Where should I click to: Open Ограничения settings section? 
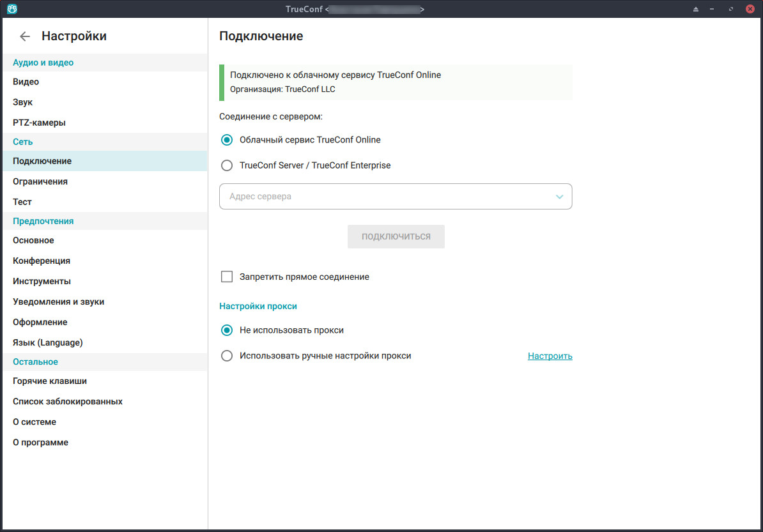(x=105, y=181)
